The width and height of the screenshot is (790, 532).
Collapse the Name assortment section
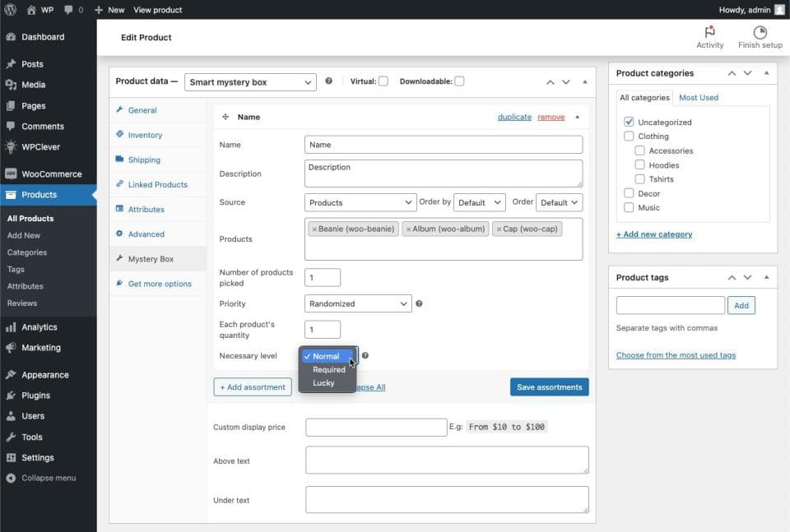578,117
